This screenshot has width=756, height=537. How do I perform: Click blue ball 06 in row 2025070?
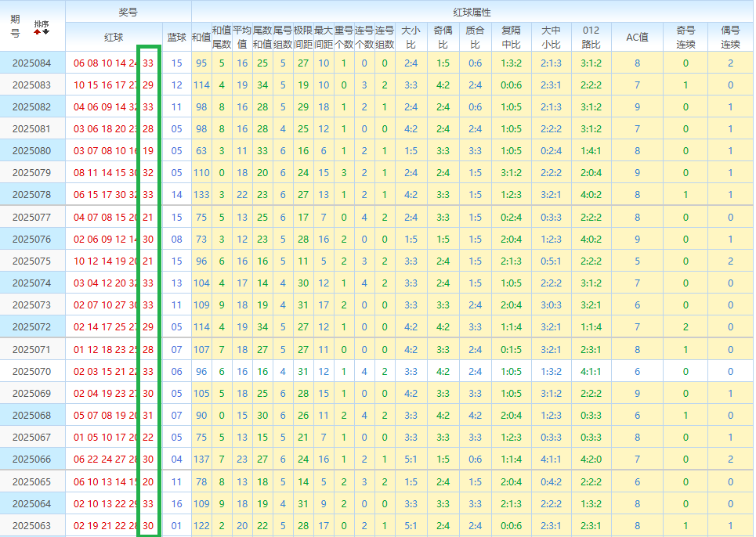(x=177, y=371)
